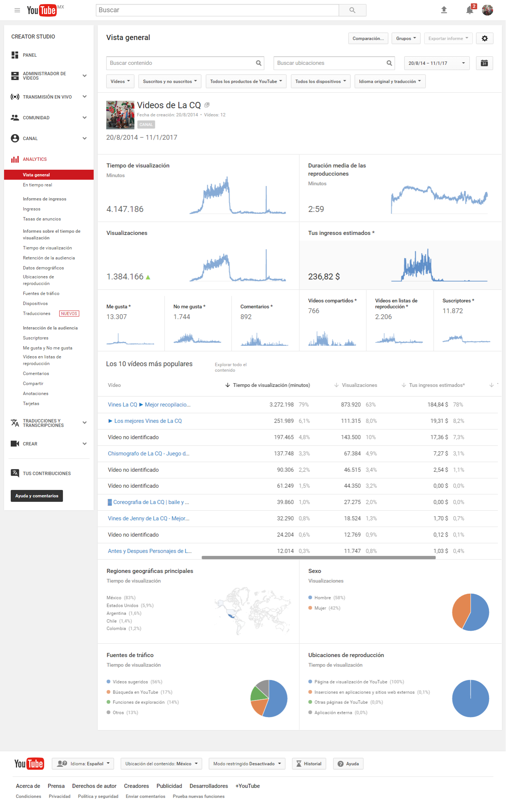Click the Administrador de vídeos icon

15,76
